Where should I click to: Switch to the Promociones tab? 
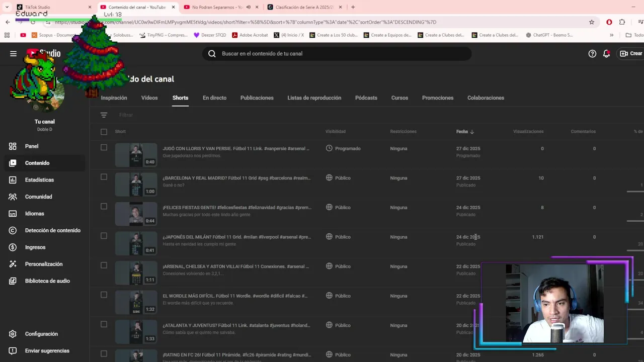438,98
